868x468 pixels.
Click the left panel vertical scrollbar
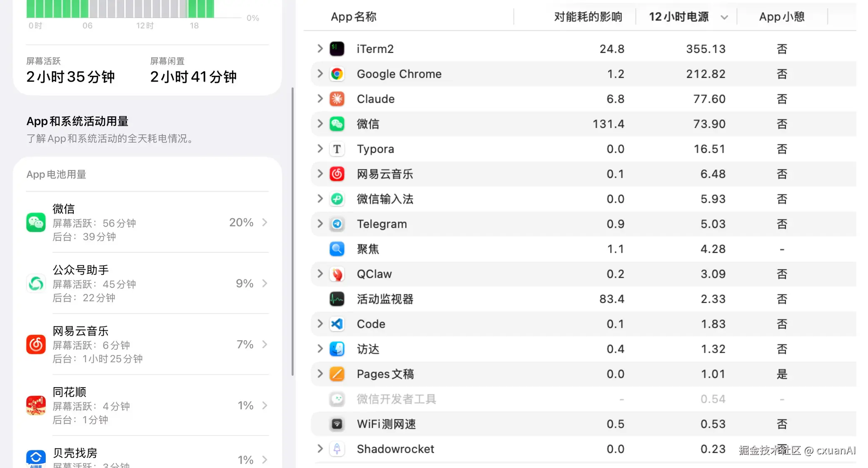(292, 232)
